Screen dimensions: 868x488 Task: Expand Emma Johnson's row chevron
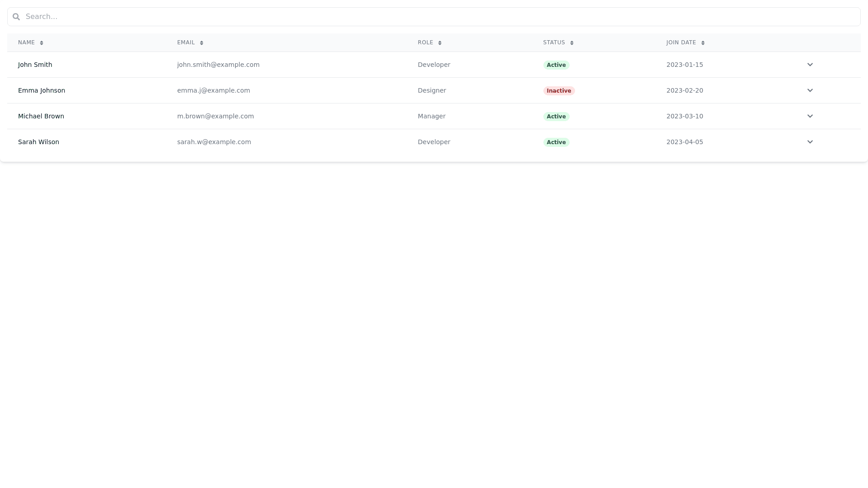810,90
